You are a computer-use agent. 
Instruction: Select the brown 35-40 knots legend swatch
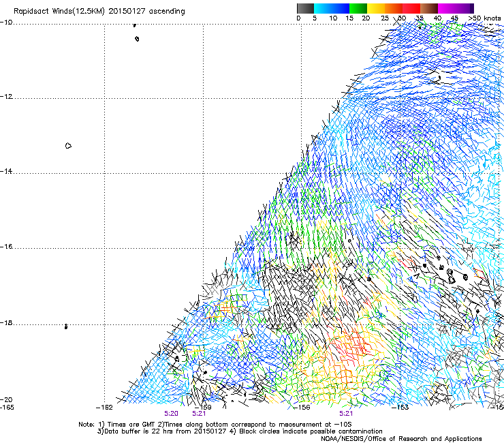coord(429,8)
